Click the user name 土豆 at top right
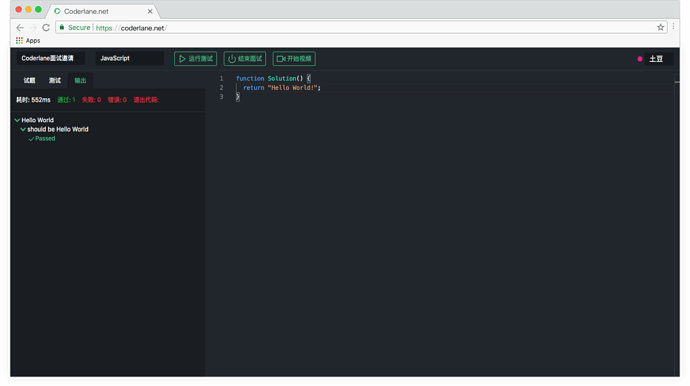This screenshot has width=690, height=386. click(x=656, y=59)
